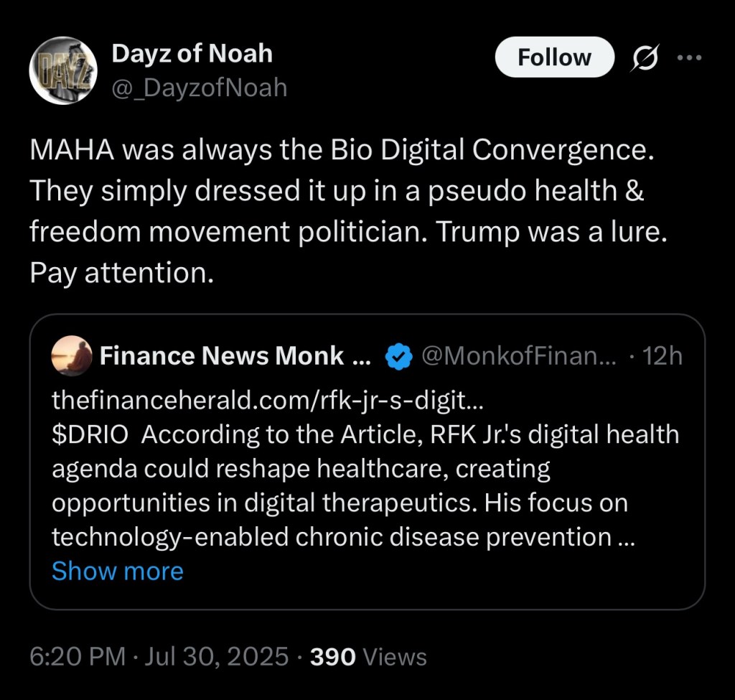Click the 'Pay attention.' line of the tweet
735x700 pixels.
[121, 274]
